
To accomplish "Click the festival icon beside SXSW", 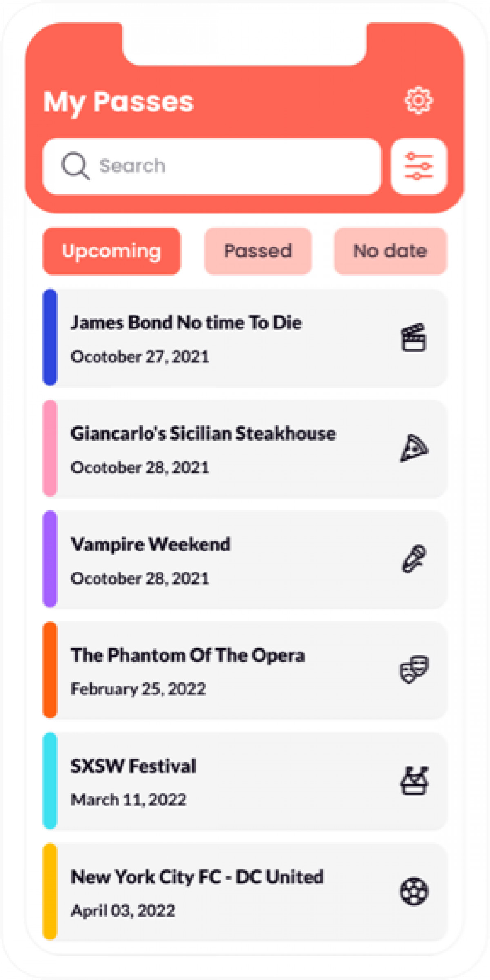I will 414,780.
